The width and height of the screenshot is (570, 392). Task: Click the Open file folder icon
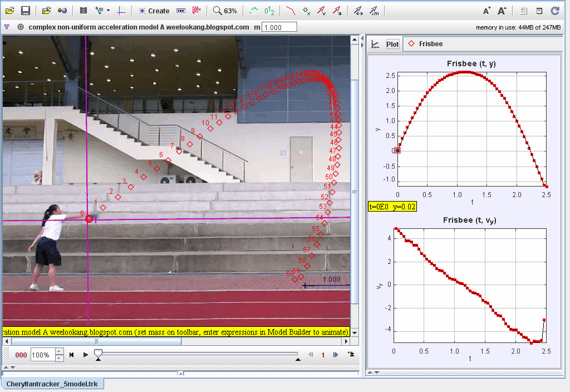tap(10, 11)
